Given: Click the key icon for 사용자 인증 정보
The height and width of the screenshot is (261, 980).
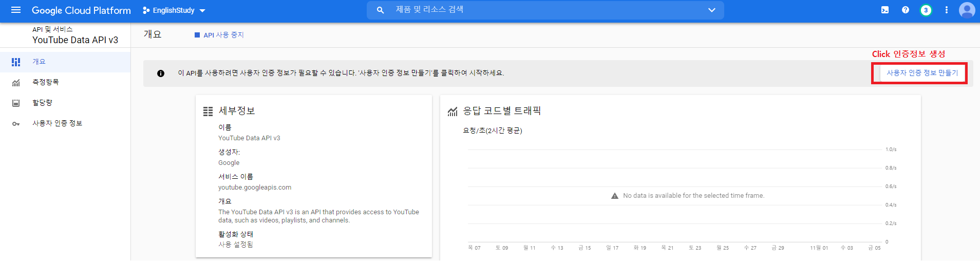Looking at the screenshot, I should point(16,124).
